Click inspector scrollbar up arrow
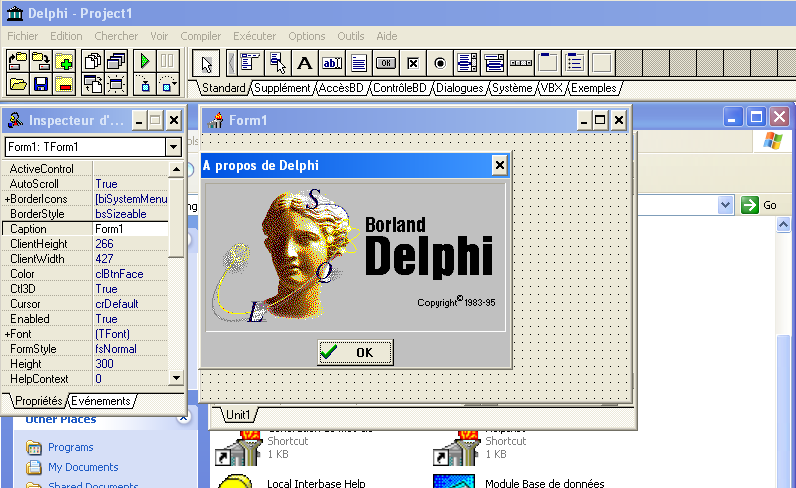Image resolution: width=796 pixels, height=488 pixels. point(176,169)
